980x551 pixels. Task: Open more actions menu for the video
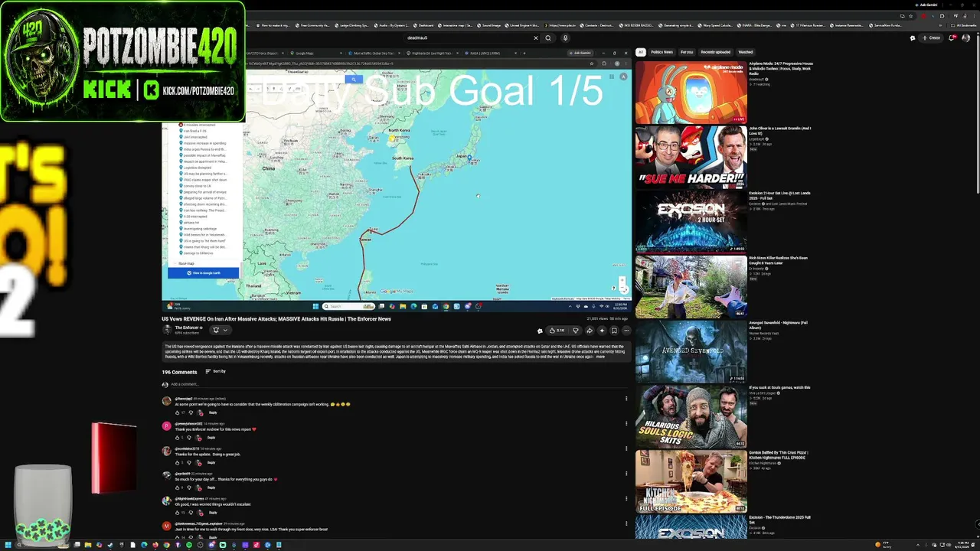pyautogui.click(x=626, y=331)
